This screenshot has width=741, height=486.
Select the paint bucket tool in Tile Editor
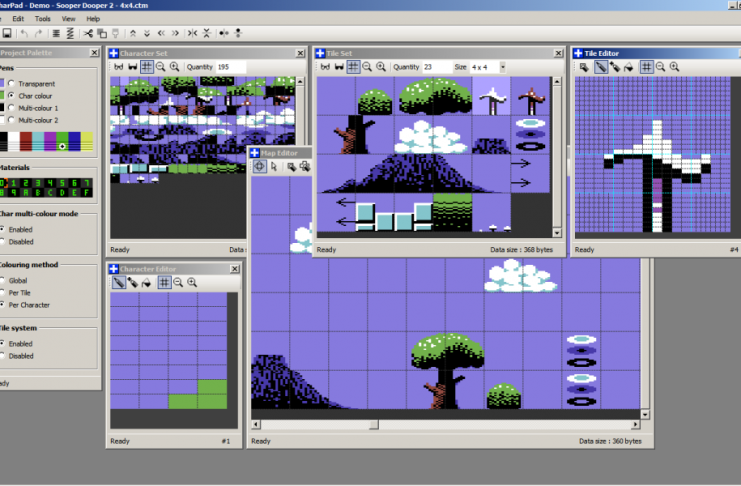[629, 67]
